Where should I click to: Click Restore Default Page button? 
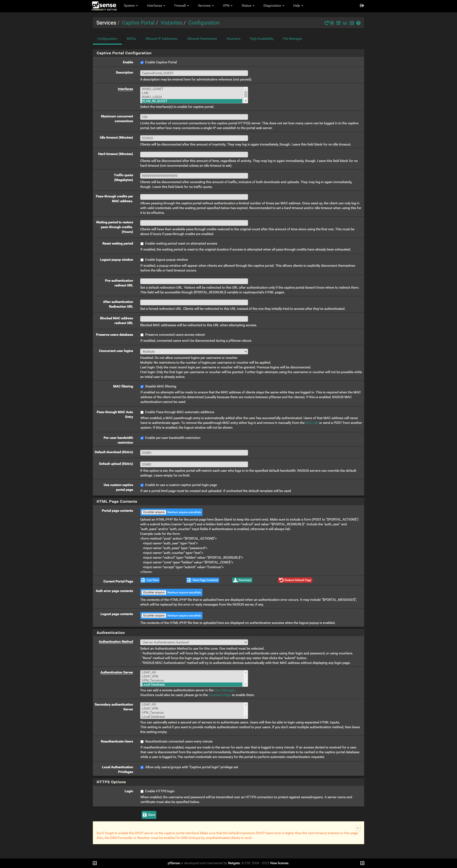[x=295, y=580]
